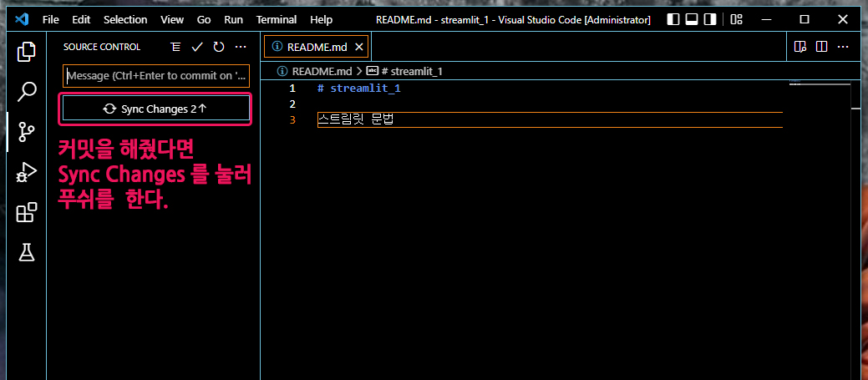Open the Run menu
868x380 pixels.
point(234,20)
